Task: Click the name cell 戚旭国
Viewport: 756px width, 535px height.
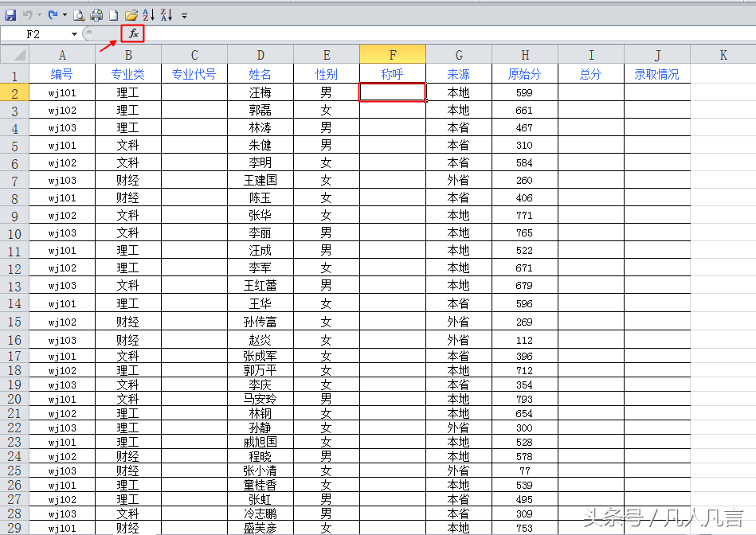Action: [260, 442]
